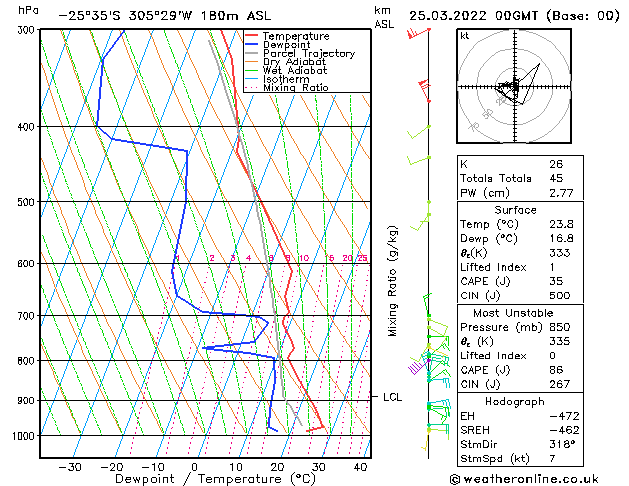Click the Surface section heading
This screenshot has width=629, height=486.
point(515,210)
